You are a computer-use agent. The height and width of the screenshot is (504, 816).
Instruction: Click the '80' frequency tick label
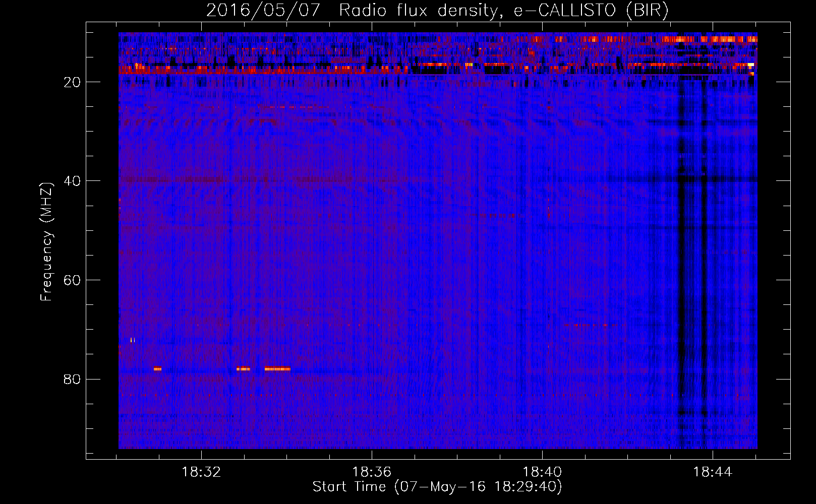point(73,379)
